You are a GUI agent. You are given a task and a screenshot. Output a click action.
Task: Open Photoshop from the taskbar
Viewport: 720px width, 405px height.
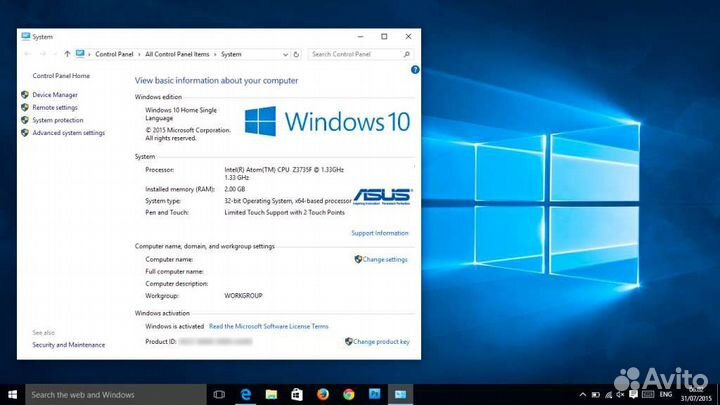[375, 394]
